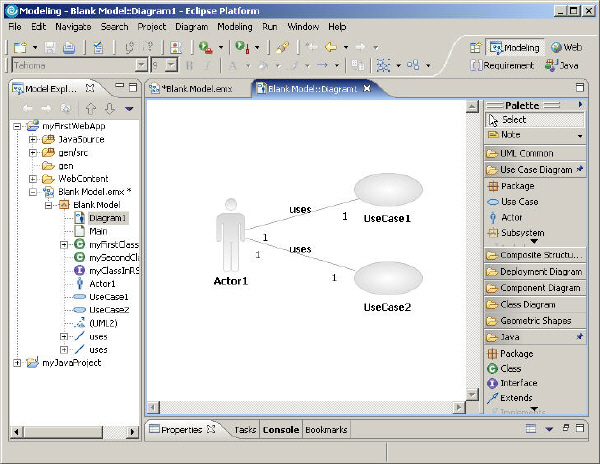
Task: Click the Save toolbar icon
Action: pyautogui.click(x=49, y=47)
